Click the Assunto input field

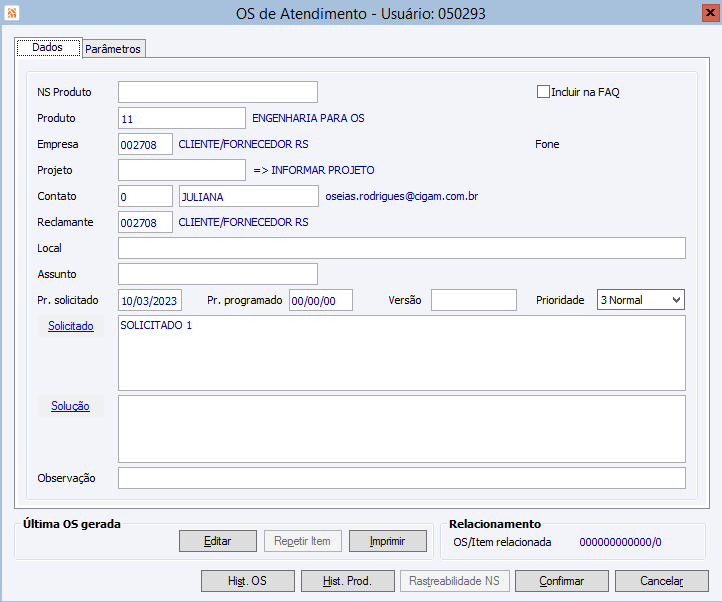[x=218, y=274]
